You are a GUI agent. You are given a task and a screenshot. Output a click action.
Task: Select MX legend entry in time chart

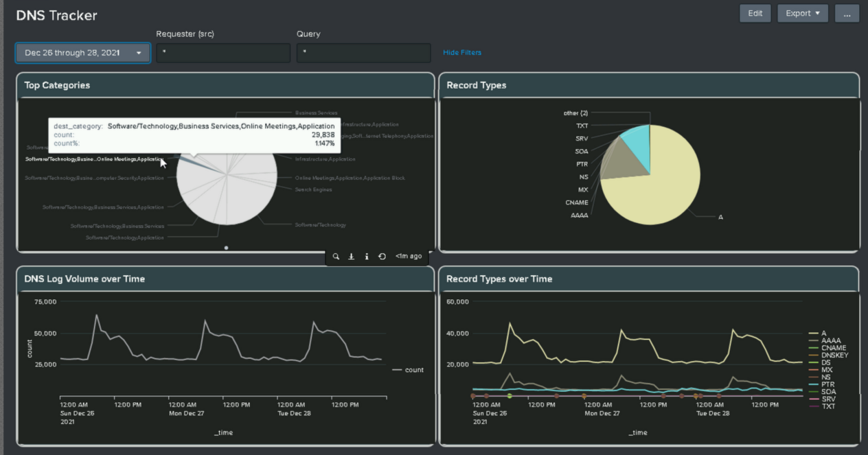click(821, 370)
